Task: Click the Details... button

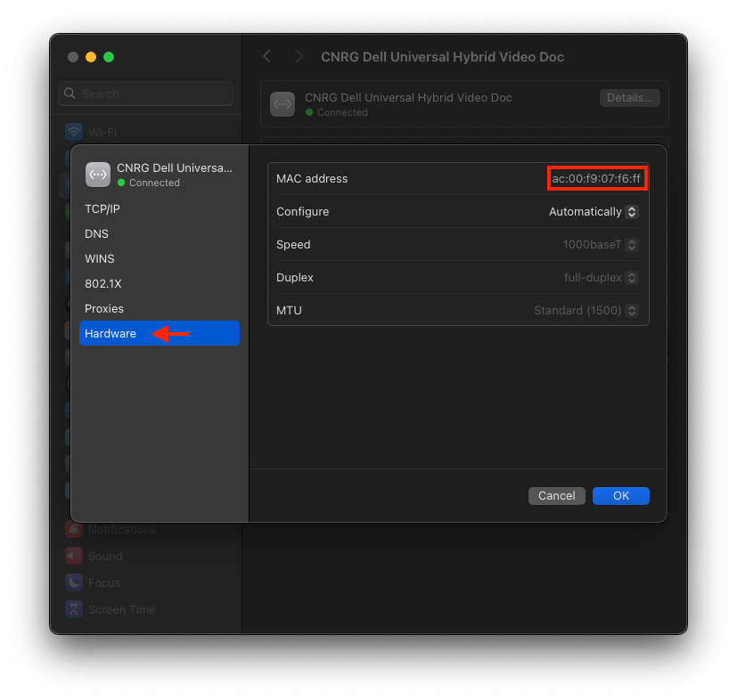Action: click(x=629, y=97)
